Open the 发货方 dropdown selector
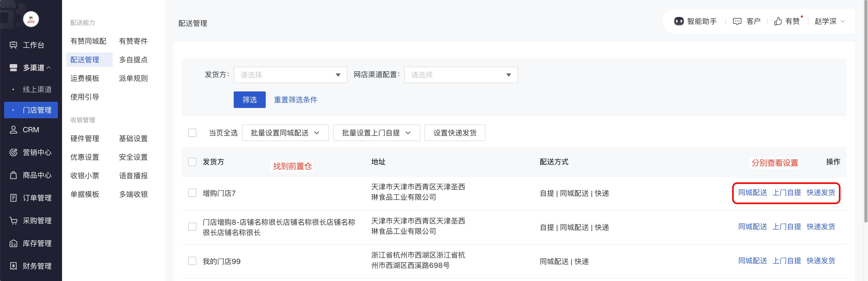Viewport: 868px width, 281px height. click(290, 75)
